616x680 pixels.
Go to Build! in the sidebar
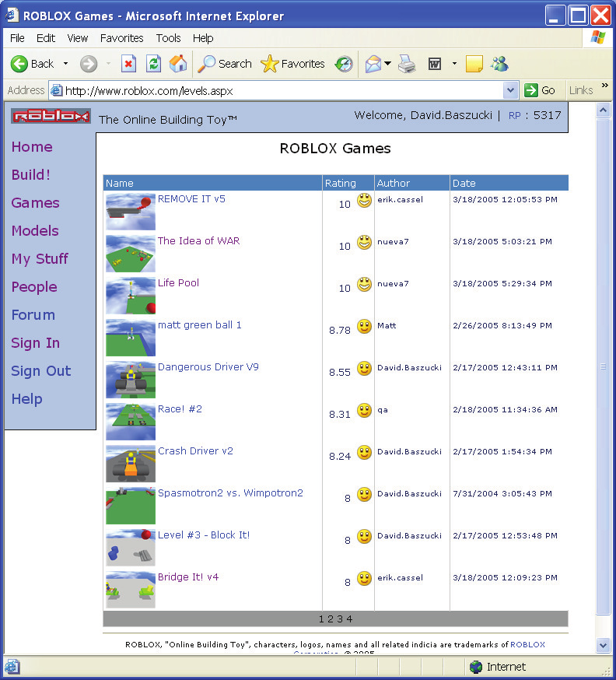click(x=31, y=175)
